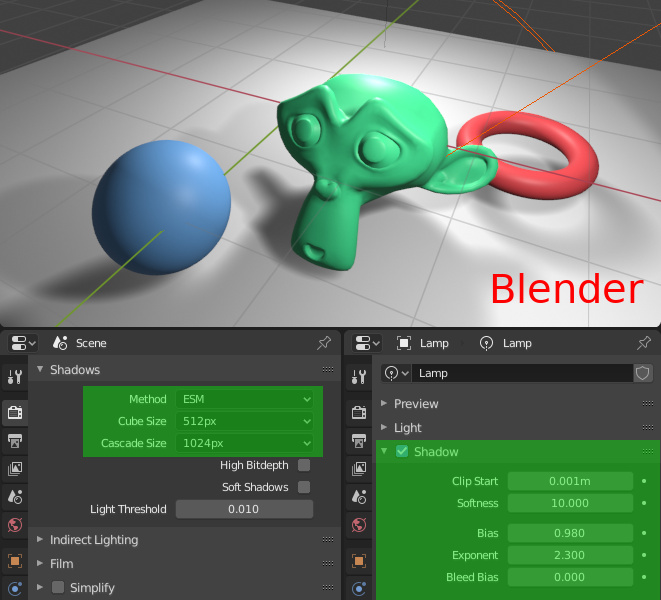The height and width of the screenshot is (600, 661).
Task: Open Tool tab in Lamp properties panel
Action: tap(359, 377)
